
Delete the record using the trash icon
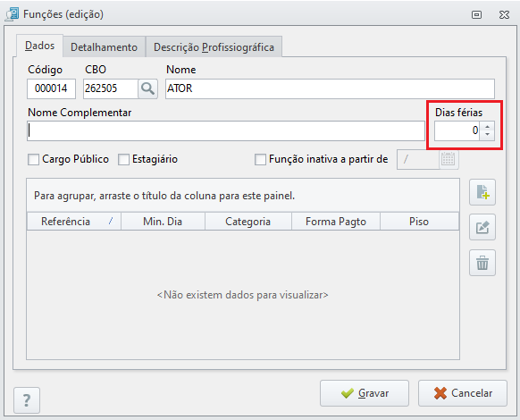click(x=482, y=263)
